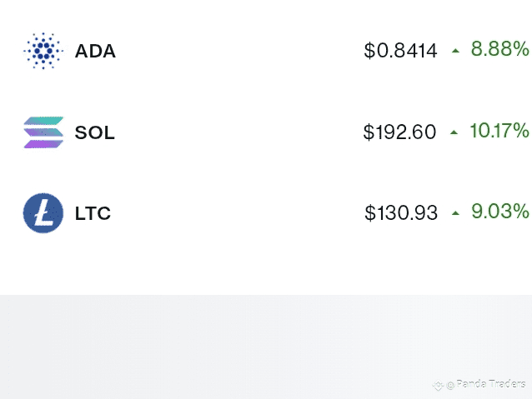Select the Solana SOL striped logo

[43, 132]
